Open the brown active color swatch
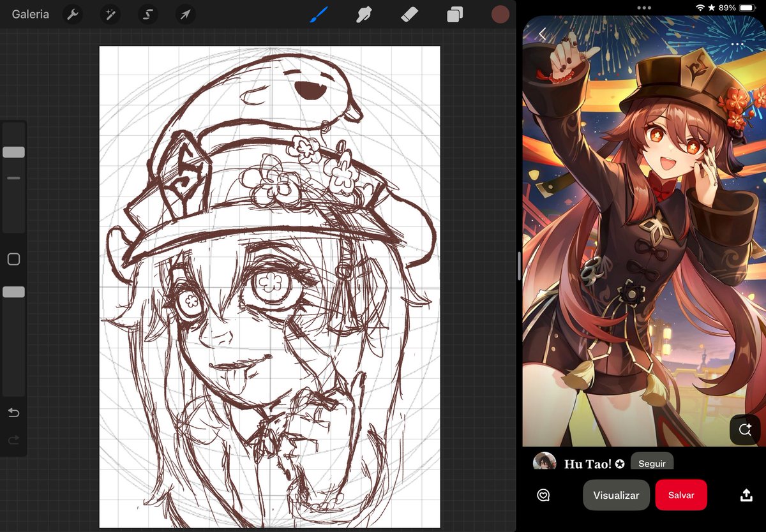This screenshot has width=766, height=532. click(x=500, y=14)
